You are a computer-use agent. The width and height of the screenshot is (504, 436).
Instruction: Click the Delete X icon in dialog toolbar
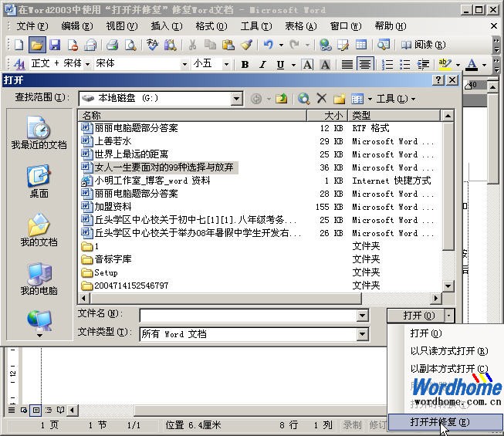point(321,99)
